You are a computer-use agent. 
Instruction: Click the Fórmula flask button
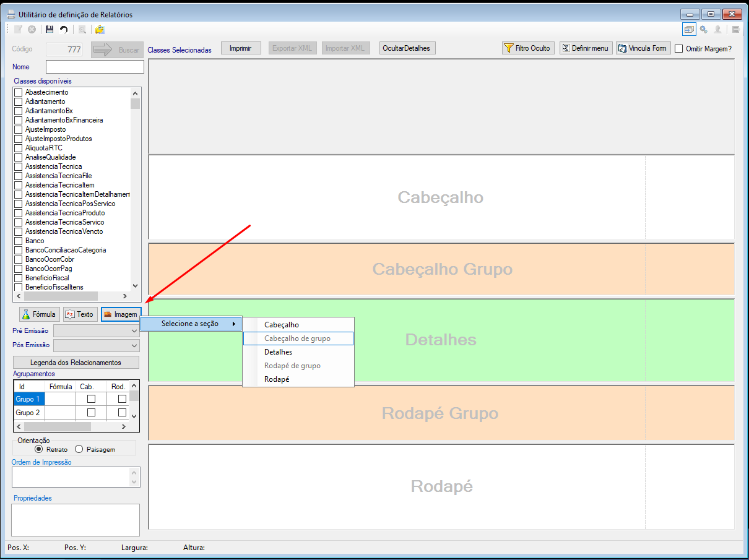pyautogui.click(x=40, y=314)
